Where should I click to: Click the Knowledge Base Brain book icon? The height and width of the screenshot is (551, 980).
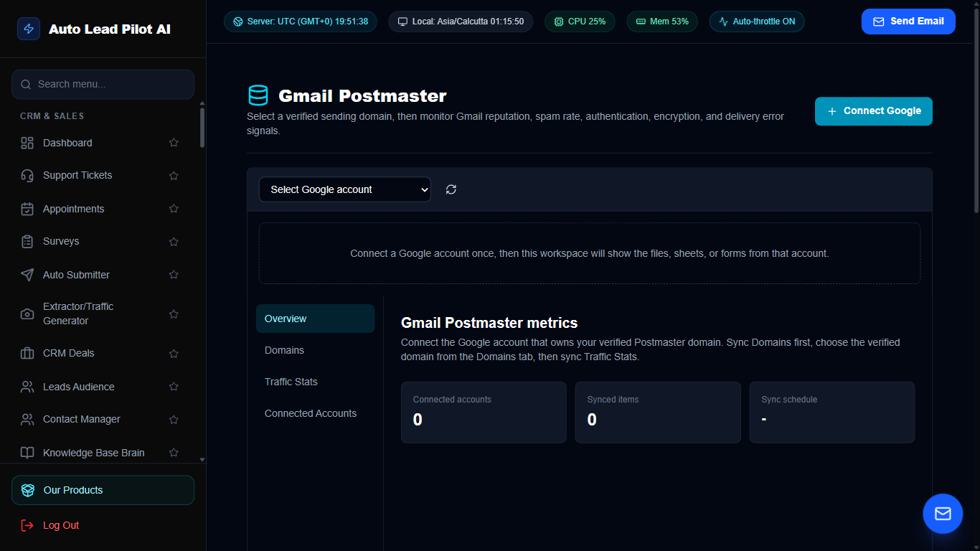pyautogui.click(x=27, y=453)
